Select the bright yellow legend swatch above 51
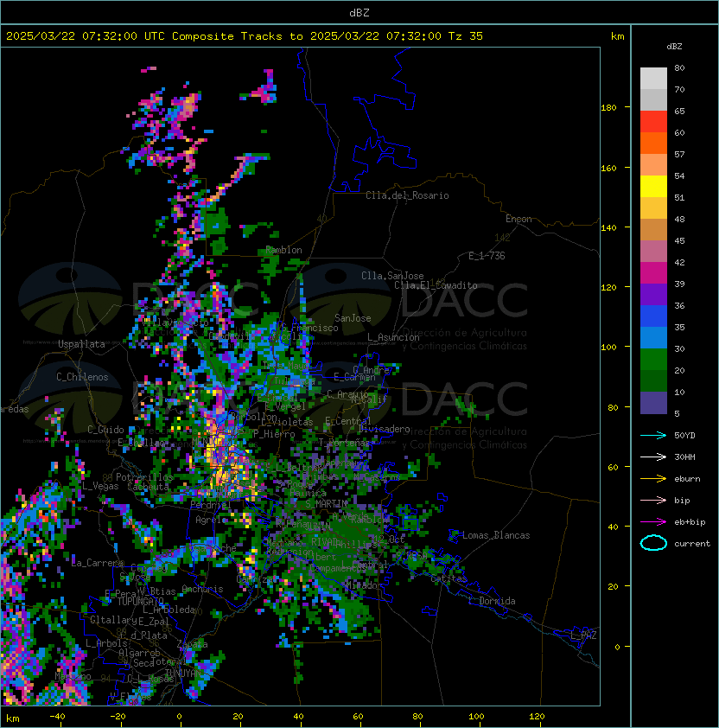The image size is (719, 728). 653,186
